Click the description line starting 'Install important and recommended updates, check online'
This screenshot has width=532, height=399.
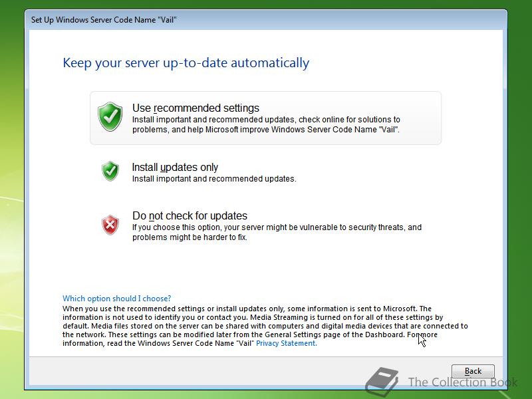click(267, 120)
